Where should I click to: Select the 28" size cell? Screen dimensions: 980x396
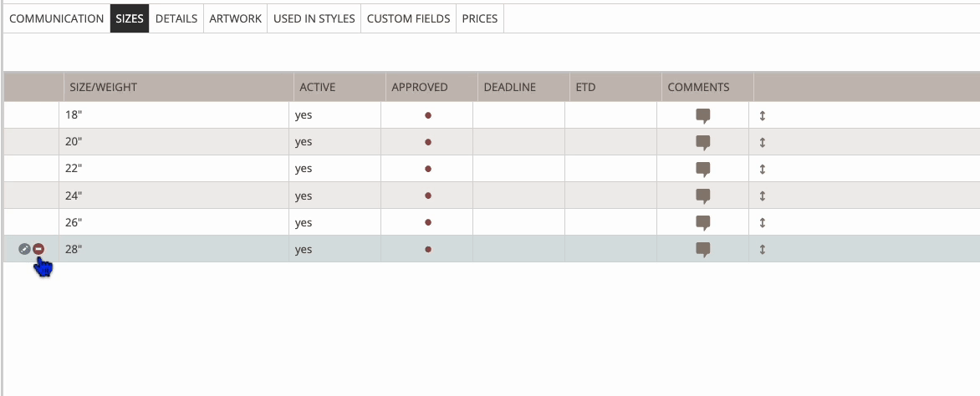click(x=174, y=249)
